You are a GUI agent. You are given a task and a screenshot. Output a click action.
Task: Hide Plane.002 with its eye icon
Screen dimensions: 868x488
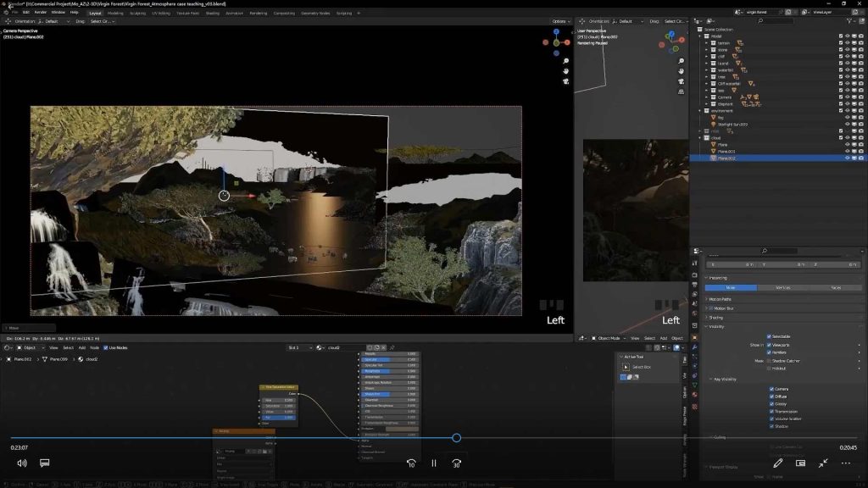tap(847, 158)
